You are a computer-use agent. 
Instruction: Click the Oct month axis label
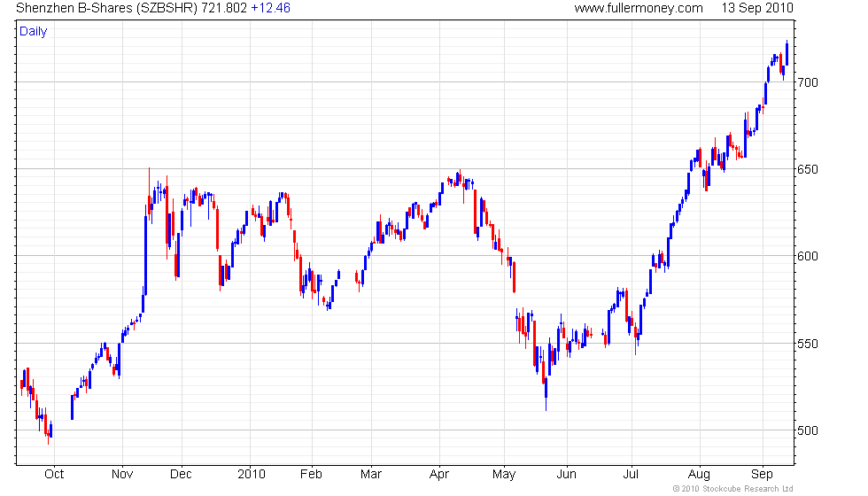(54, 475)
